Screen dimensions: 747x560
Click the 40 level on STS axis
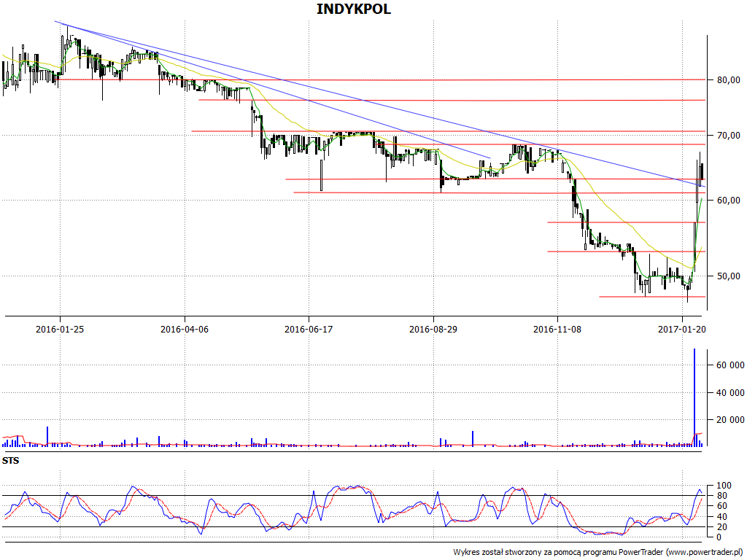tap(722, 517)
